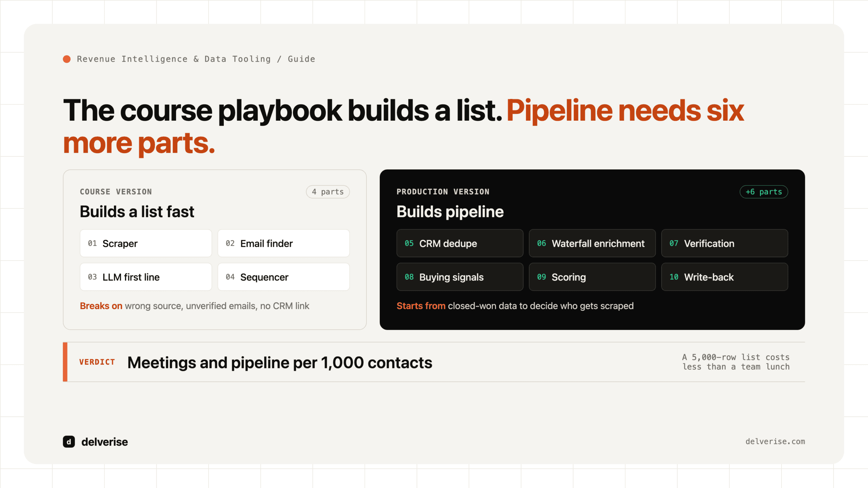This screenshot has height=488, width=868.
Task: Select the "06 Waterfall enrichment" card
Action: click(x=592, y=243)
